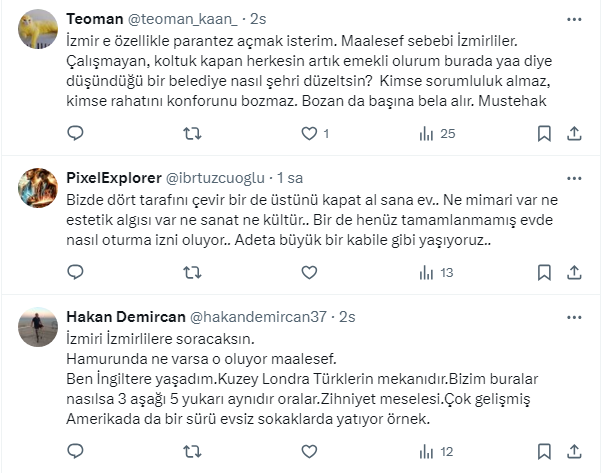Open view stats for PixelExplorer's tweet
The image size is (616, 473).
coord(424,271)
